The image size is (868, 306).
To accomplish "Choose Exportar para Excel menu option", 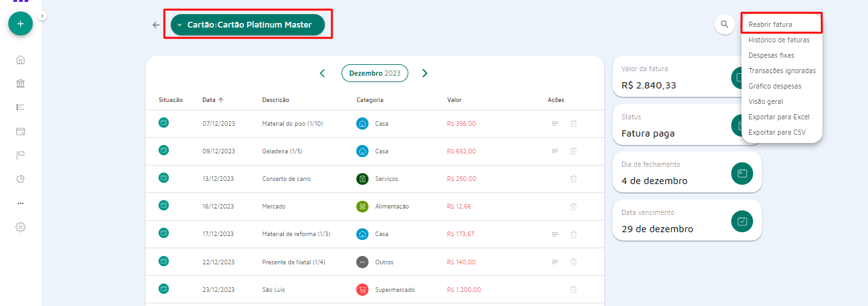I will [x=779, y=117].
